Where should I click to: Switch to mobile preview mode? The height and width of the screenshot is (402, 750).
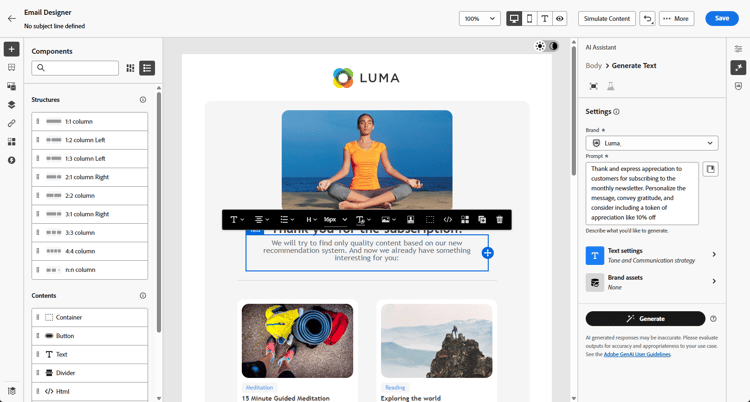coord(529,19)
